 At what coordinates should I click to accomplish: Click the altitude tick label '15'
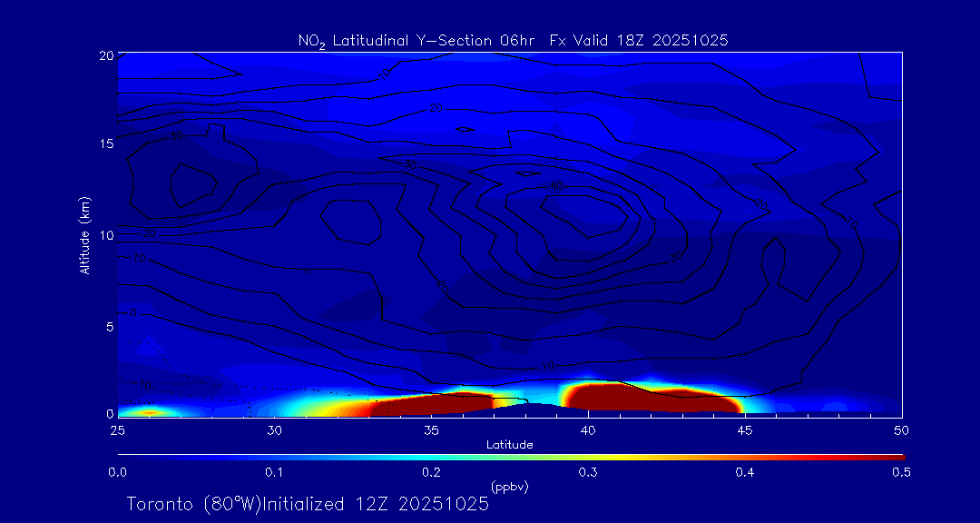105,143
